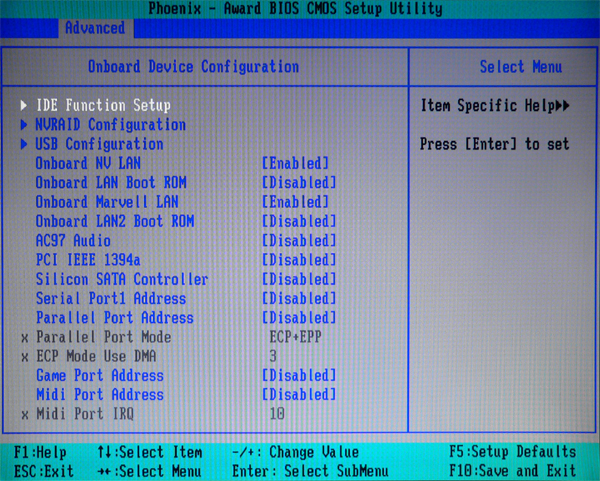This screenshot has height=481, width=600.
Task: Toggle AC97 Audio Disabled value
Action: pyautogui.click(x=299, y=241)
